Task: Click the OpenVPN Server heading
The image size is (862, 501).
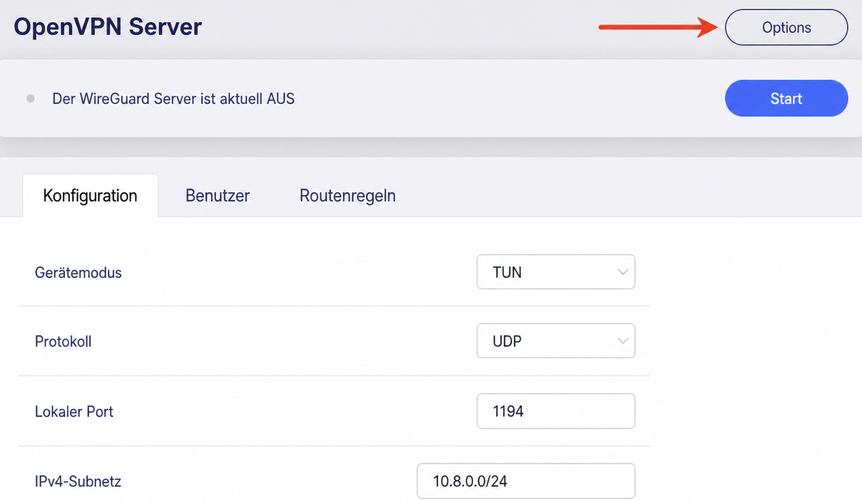Action: point(108,27)
